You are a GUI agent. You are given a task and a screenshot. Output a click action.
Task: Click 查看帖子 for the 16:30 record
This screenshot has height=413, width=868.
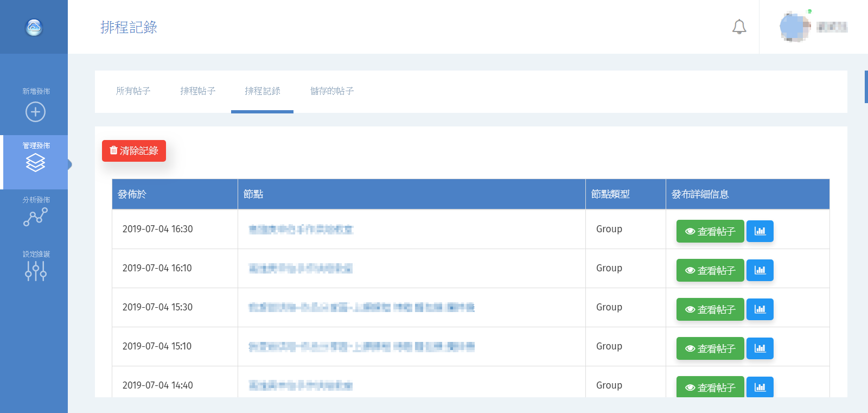710,231
